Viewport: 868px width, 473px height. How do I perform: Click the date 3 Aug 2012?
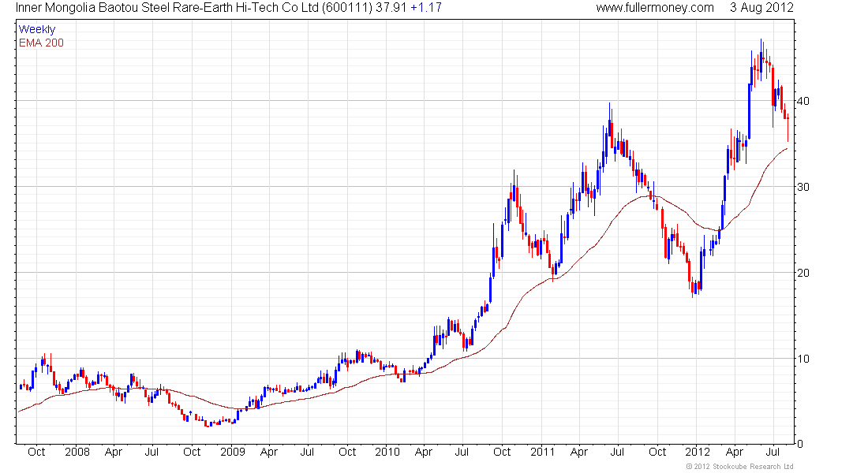pos(761,8)
